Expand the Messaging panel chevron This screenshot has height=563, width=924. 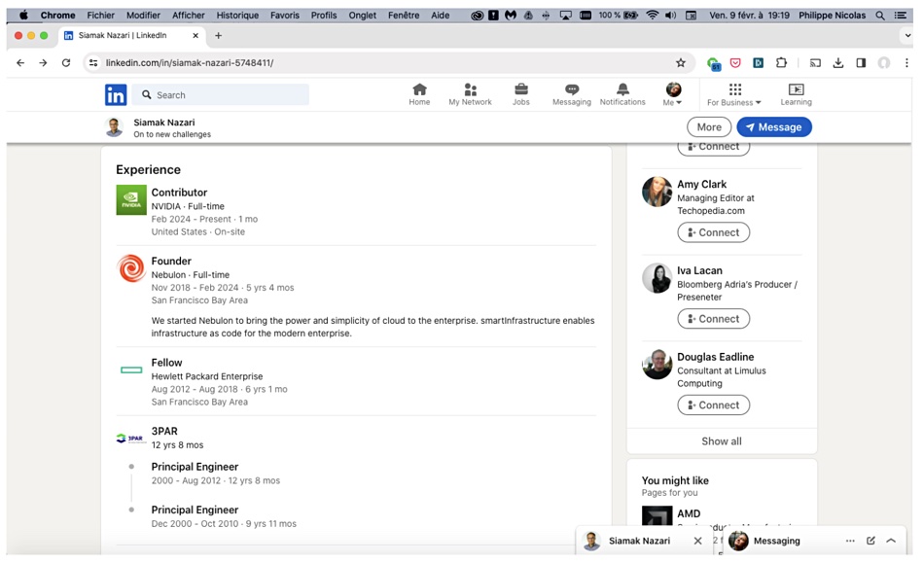coord(891,541)
